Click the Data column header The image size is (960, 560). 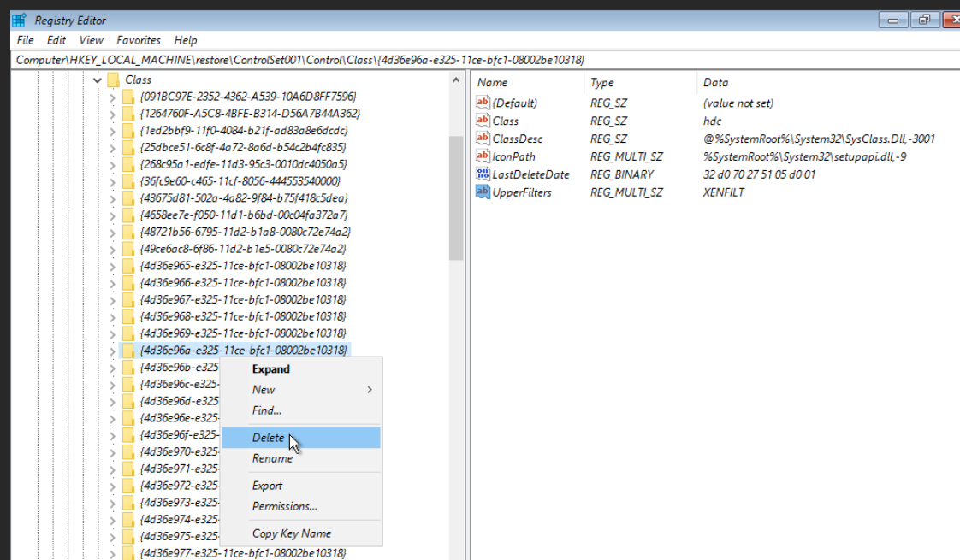(715, 83)
